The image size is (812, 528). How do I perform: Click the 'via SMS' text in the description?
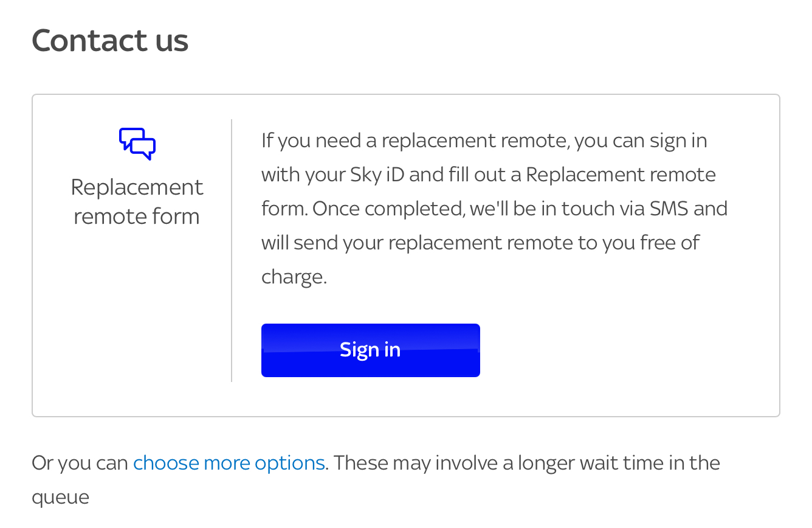coord(645,209)
